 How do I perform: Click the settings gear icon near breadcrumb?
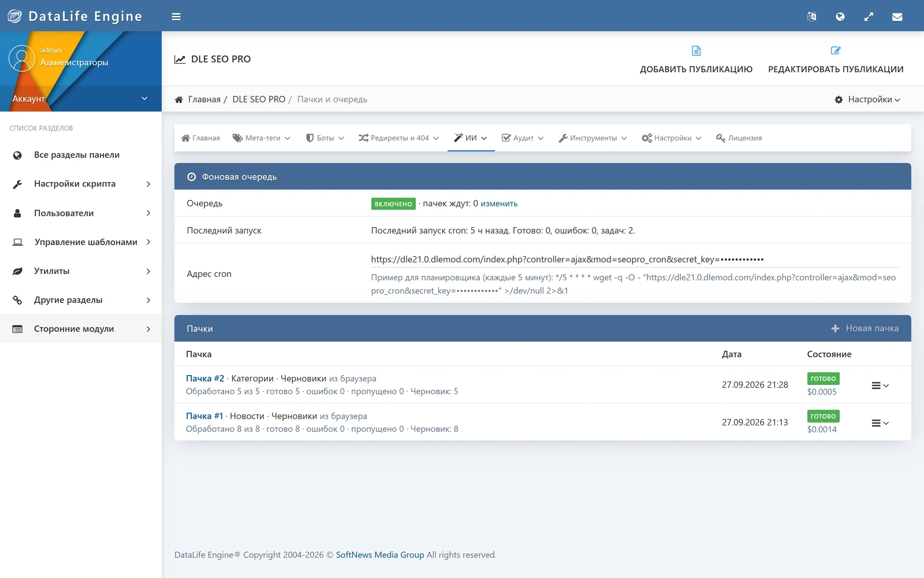pos(839,99)
